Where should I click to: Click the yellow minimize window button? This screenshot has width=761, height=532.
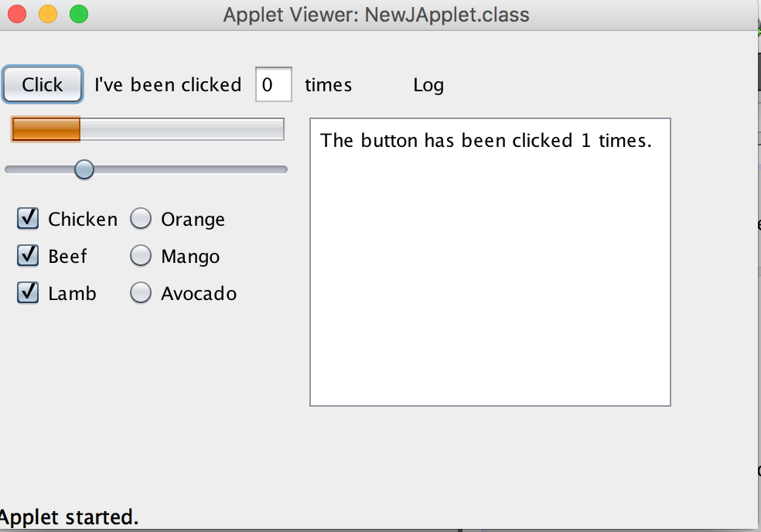point(46,13)
